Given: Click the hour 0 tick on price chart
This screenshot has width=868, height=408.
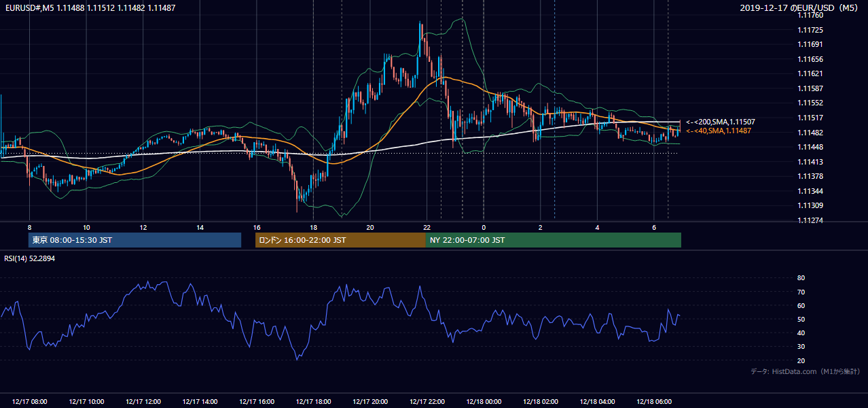Looking at the screenshot, I should (484, 227).
